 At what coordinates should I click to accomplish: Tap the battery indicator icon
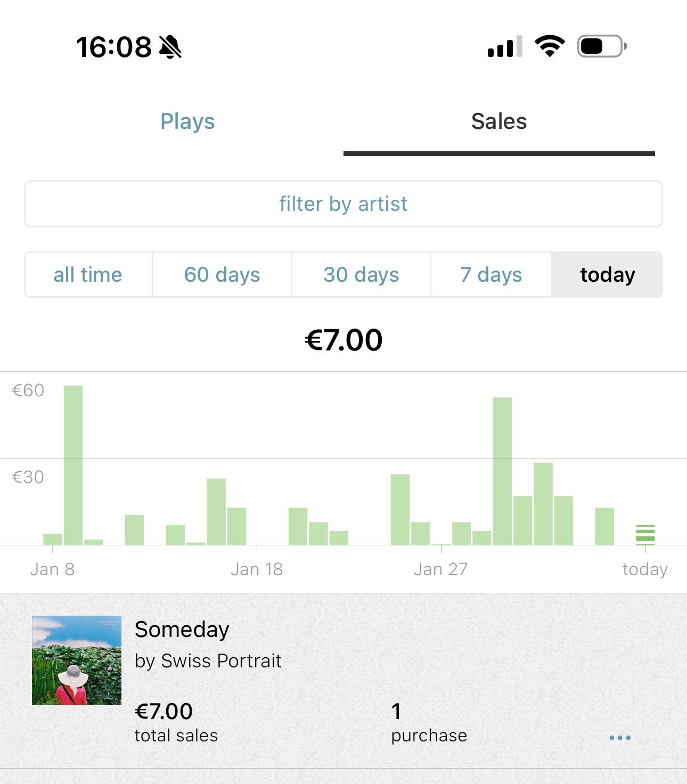602,46
